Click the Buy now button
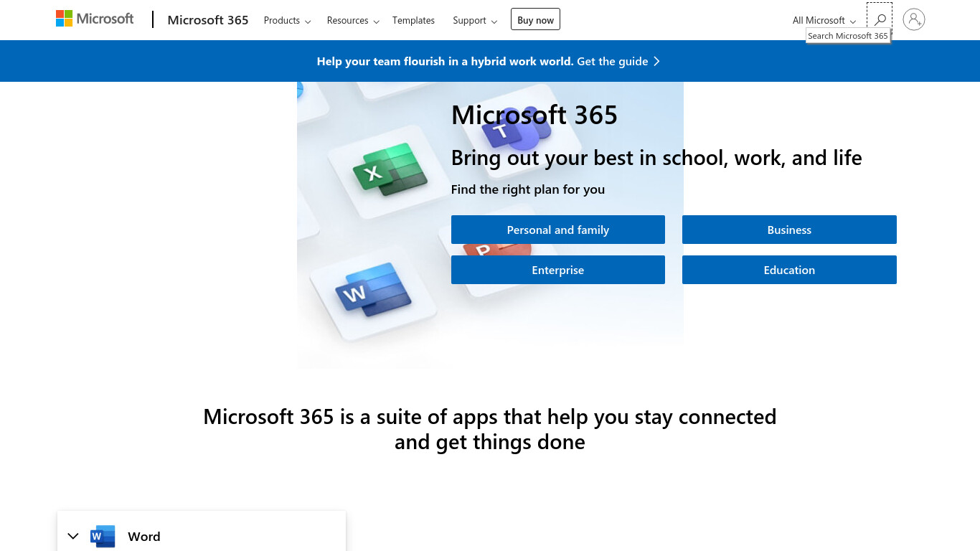This screenshot has height=551, width=980. tap(535, 20)
